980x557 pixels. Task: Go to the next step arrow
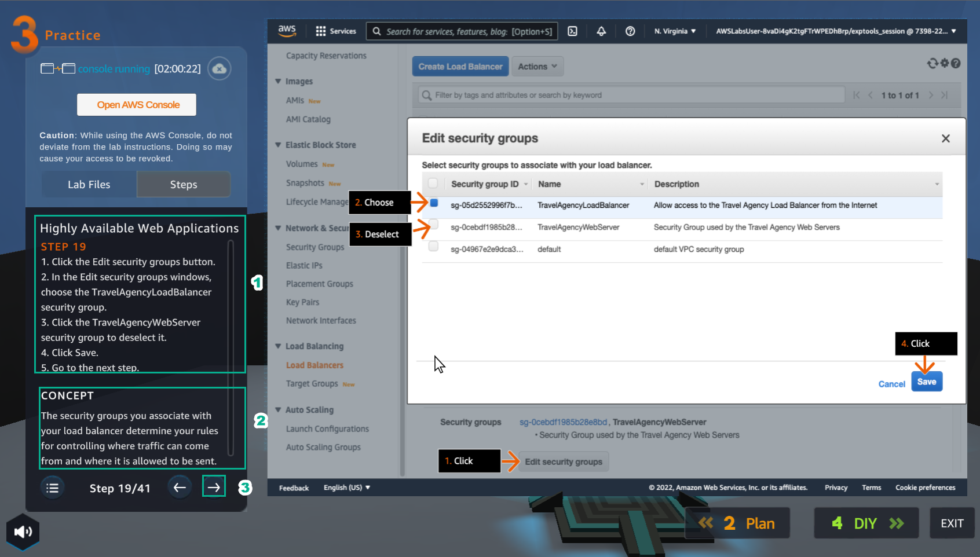click(214, 487)
